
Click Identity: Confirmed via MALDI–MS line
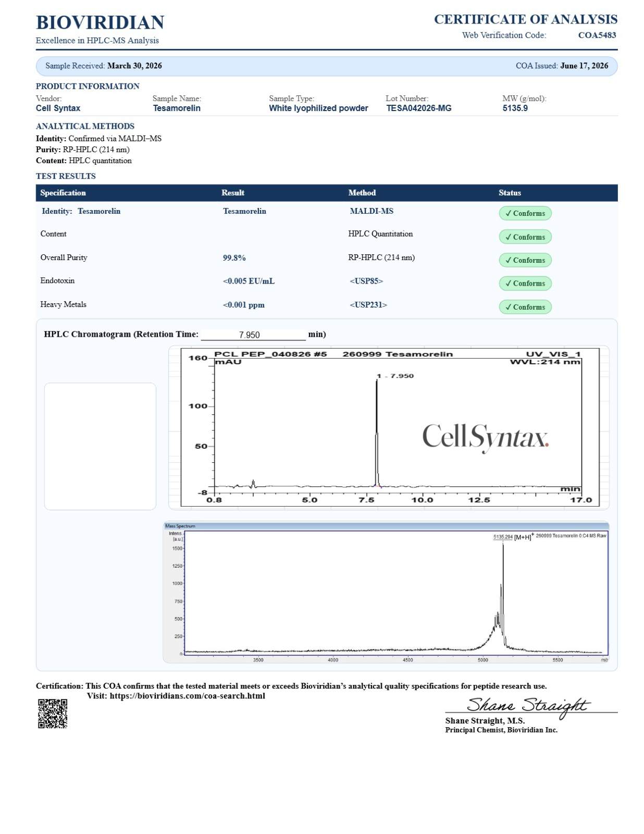pos(98,139)
